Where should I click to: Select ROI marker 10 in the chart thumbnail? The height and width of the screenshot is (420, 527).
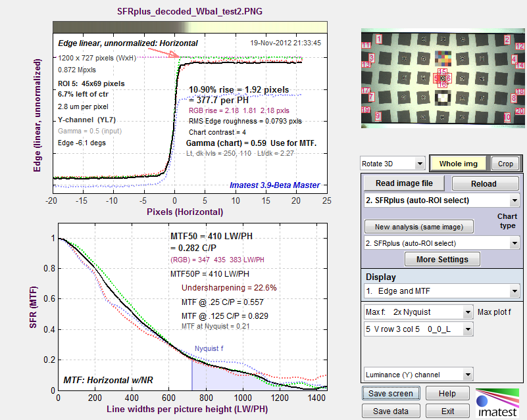[507, 117]
